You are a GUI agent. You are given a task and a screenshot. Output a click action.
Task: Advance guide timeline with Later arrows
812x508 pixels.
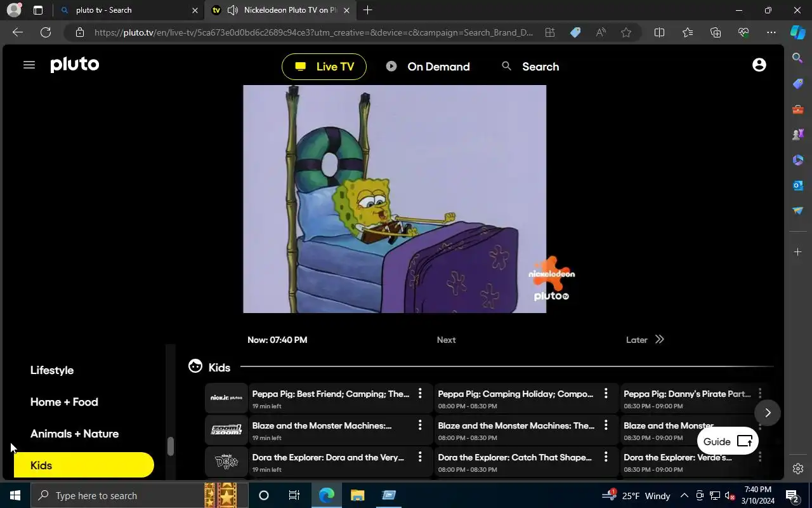660,340
